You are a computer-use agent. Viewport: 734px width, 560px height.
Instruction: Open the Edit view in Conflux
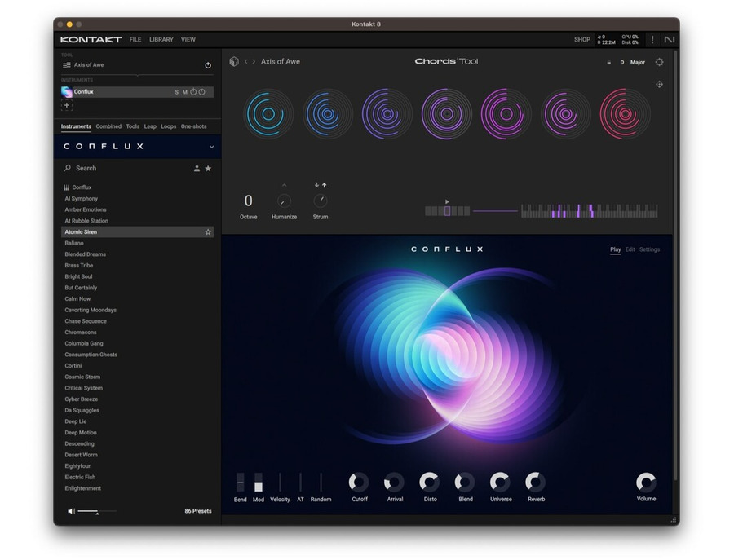[x=632, y=249]
